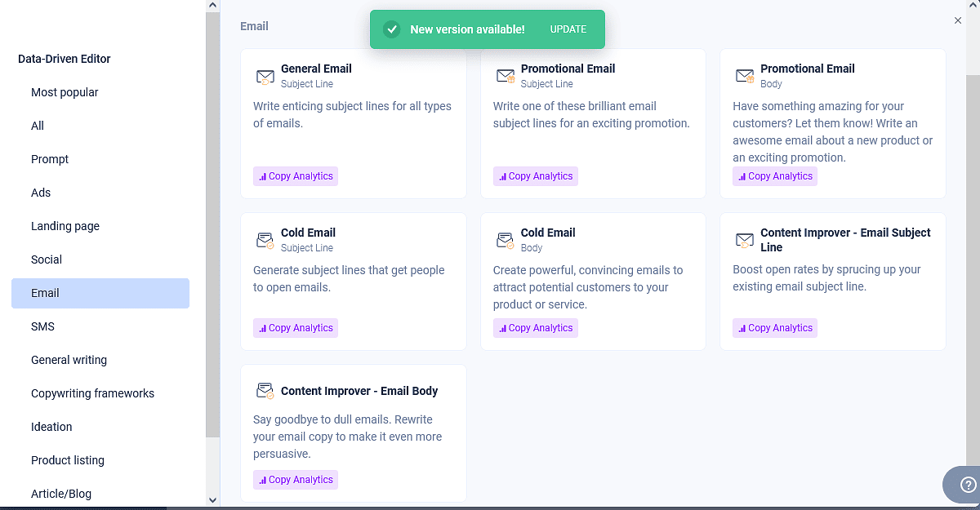Switch to the Most popular category
The width and height of the screenshot is (980, 510).
[x=65, y=92]
